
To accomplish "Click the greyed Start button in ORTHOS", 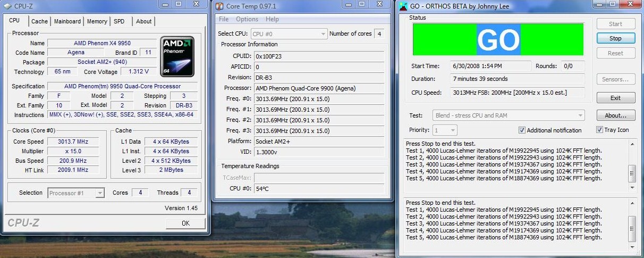I will point(615,24).
